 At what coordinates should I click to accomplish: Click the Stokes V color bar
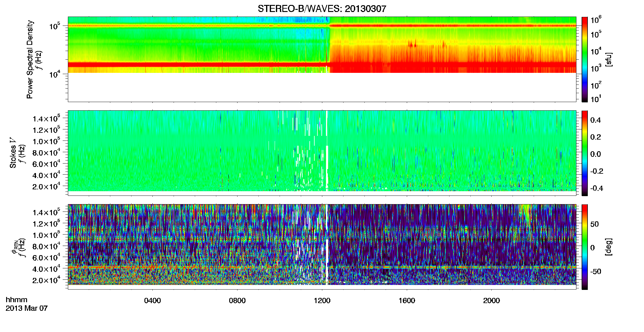pyautogui.click(x=584, y=153)
